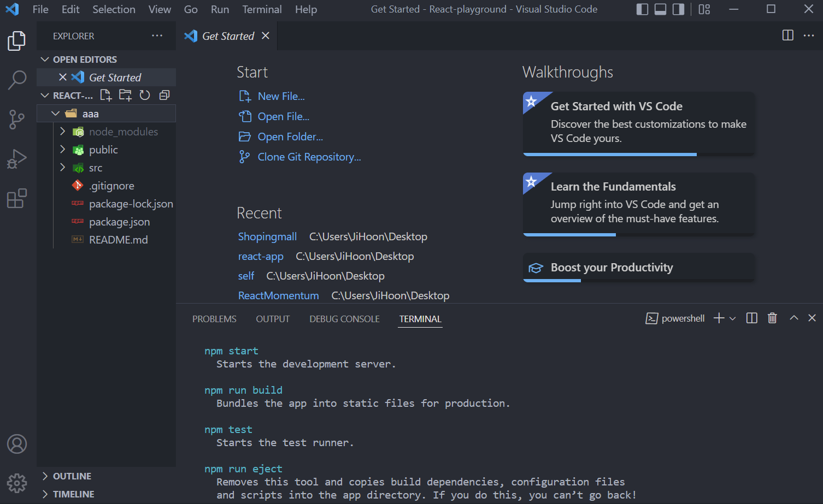This screenshot has width=823, height=504.
Task: Click the New File... link
Action: pyautogui.click(x=281, y=96)
